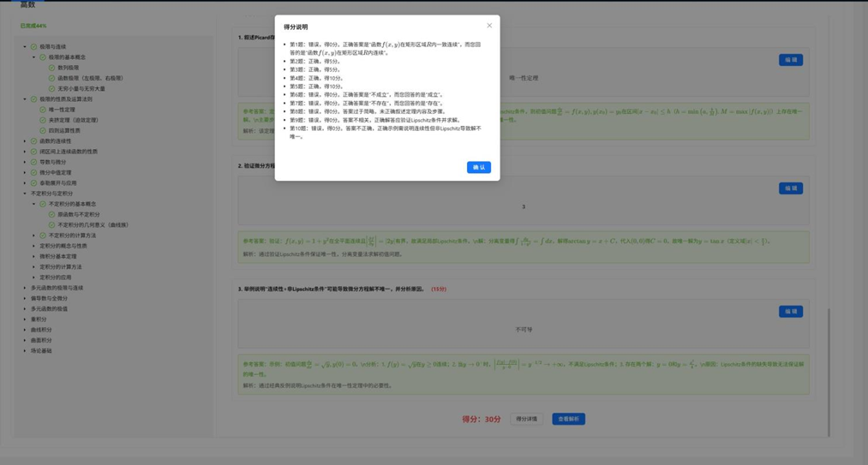Select 微积分基本定理 in the sidebar

58,256
